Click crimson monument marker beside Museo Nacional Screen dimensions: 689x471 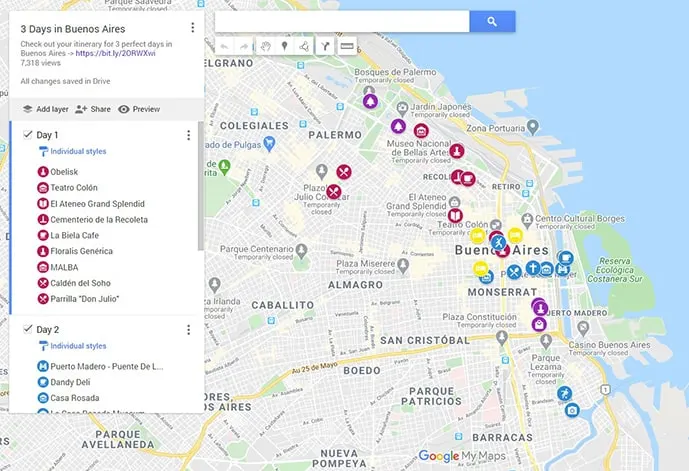pos(457,151)
